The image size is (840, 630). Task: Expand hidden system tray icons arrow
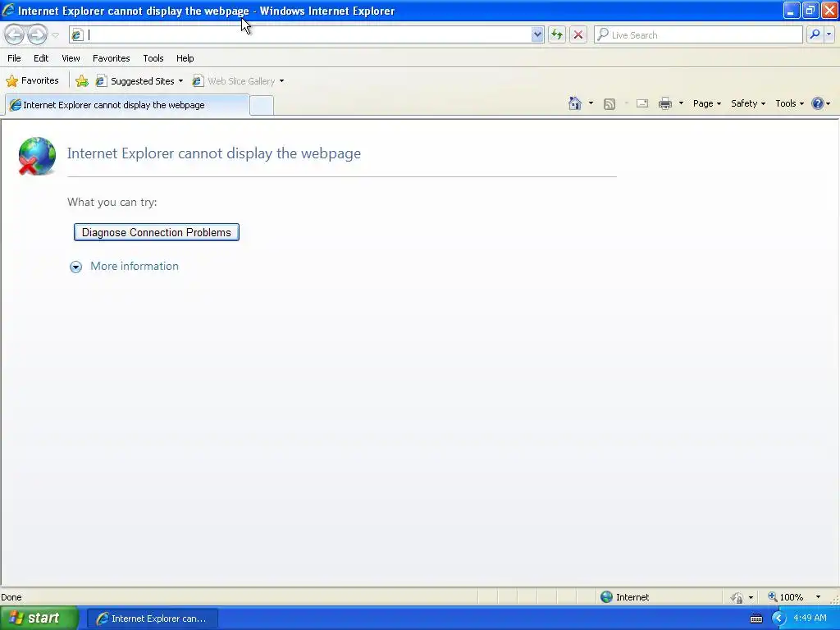coord(778,619)
